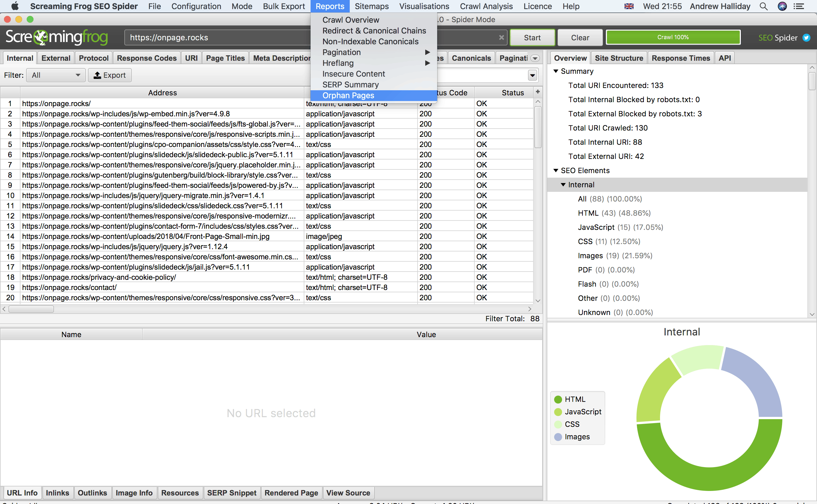Select Orphan Pages from Reports menu
This screenshot has height=504, width=817.
pyautogui.click(x=374, y=95)
